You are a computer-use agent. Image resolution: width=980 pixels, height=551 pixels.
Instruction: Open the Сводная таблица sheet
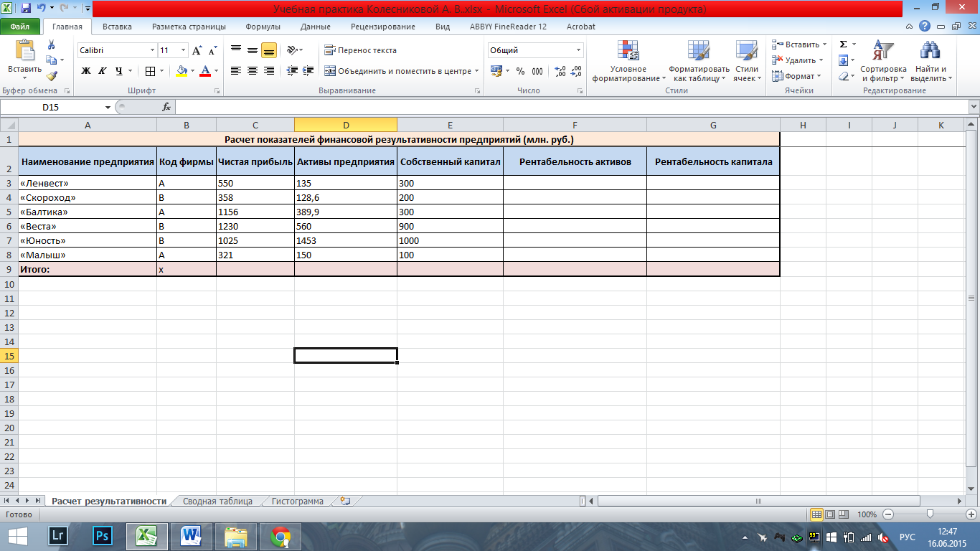[x=217, y=501]
